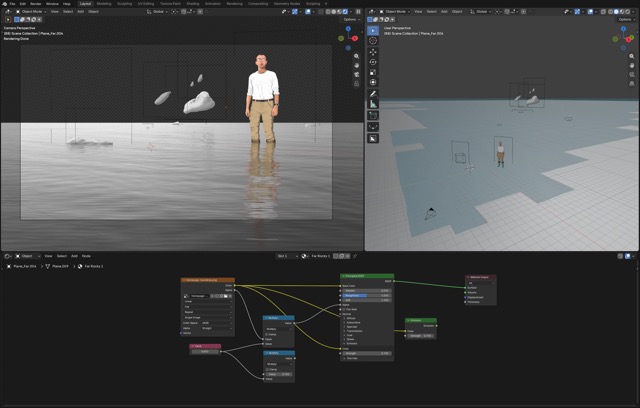
Task: Click Plane_Far.004 breadcrumb in node editor
Action: (24, 266)
